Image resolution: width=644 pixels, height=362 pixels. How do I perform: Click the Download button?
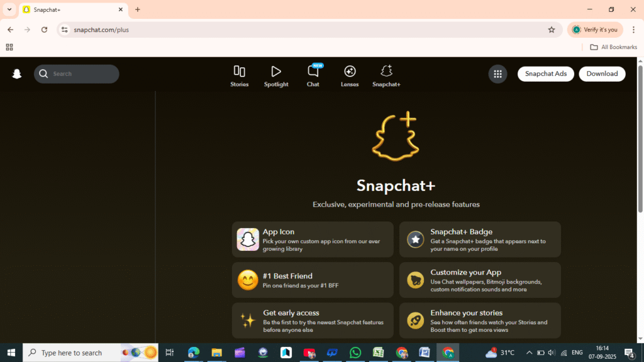click(601, 74)
